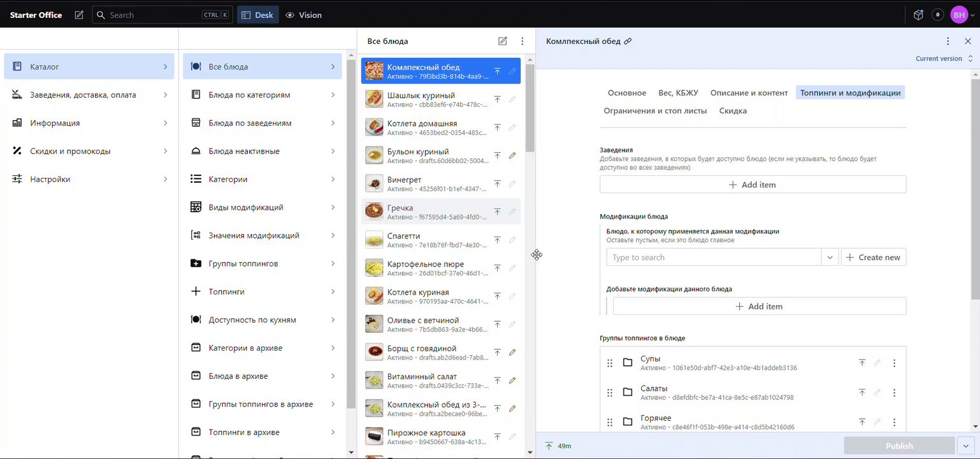Open the Current version selector
This screenshot has height=459, width=980.
[x=944, y=59]
